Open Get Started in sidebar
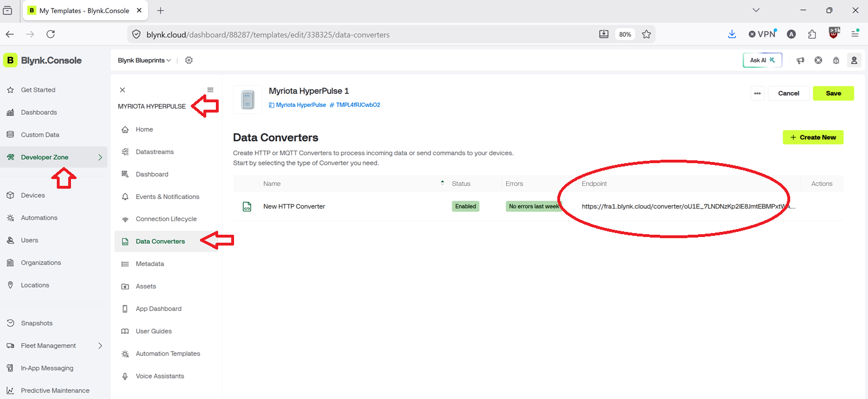868x399 pixels. pos(38,90)
